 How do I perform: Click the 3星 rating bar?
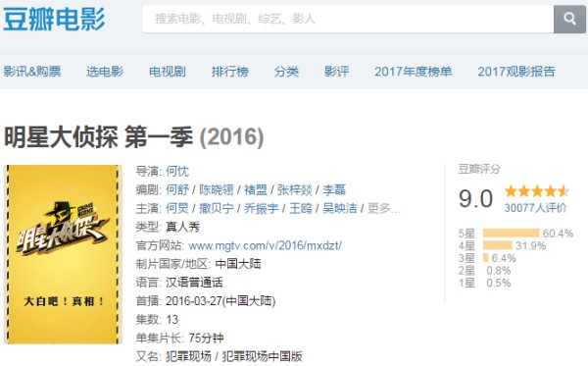click(486, 258)
